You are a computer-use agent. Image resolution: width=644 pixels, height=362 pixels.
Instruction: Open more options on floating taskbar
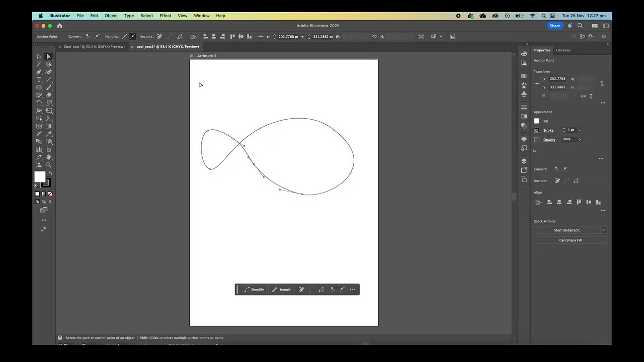coord(353,290)
